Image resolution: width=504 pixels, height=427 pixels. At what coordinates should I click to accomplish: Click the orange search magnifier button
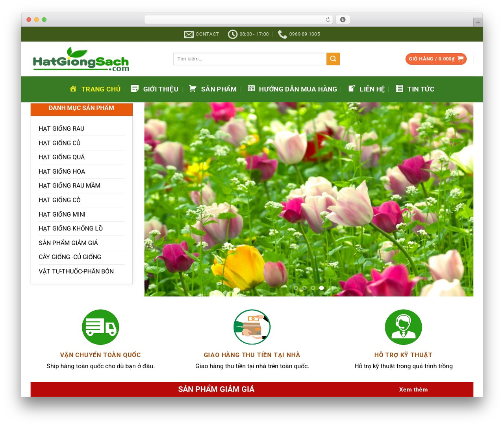(333, 59)
